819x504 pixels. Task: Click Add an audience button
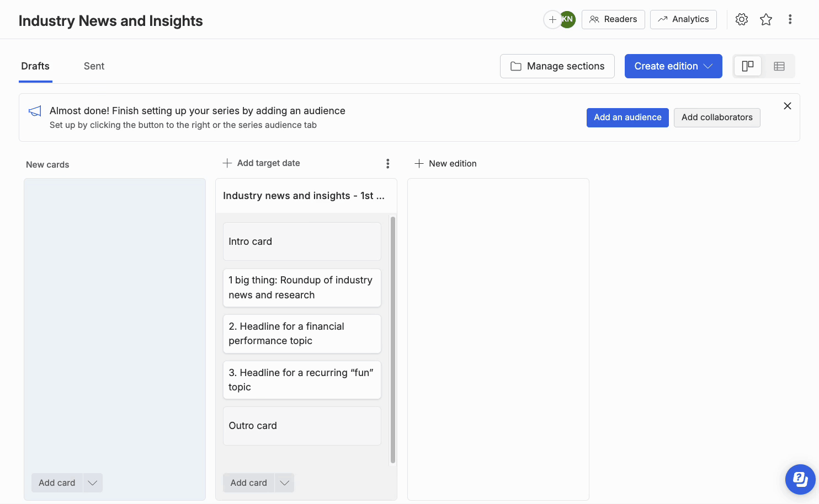pos(627,117)
